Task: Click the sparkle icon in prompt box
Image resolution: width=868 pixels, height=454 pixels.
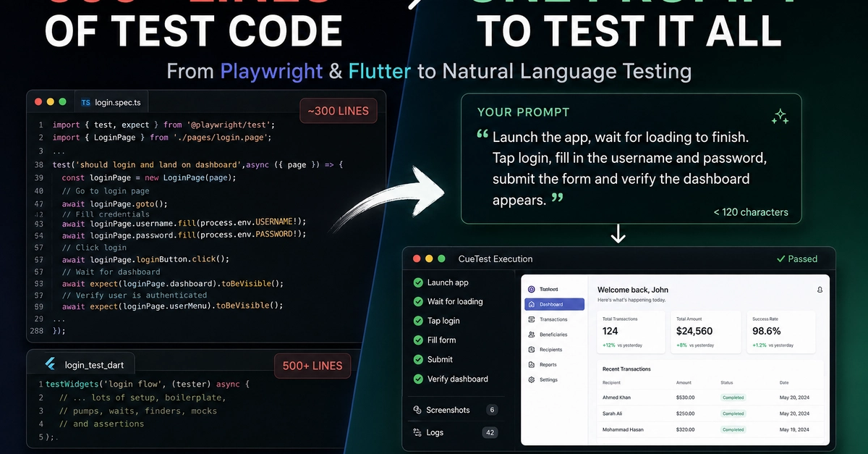Action: [x=780, y=117]
